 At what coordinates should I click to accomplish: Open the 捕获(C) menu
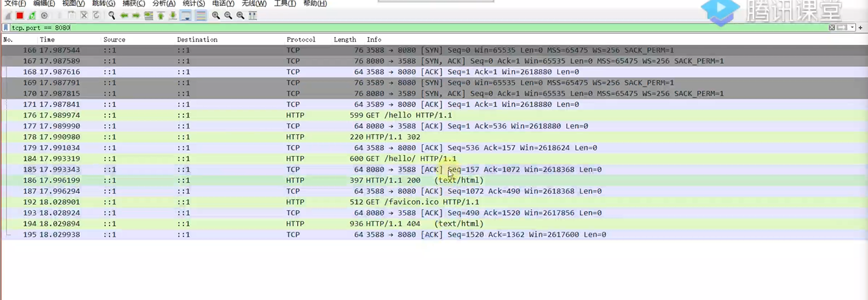click(134, 4)
